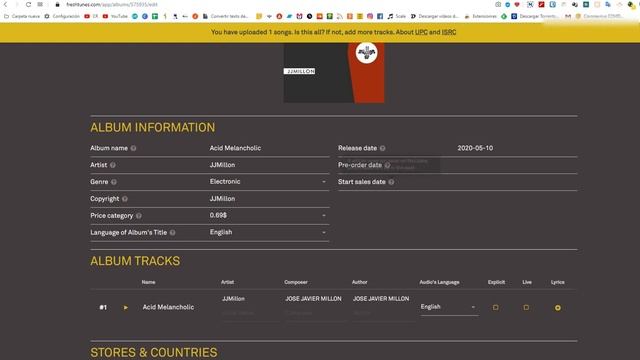Edit the Copyright field JJMillon

click(x=269, y=199)
